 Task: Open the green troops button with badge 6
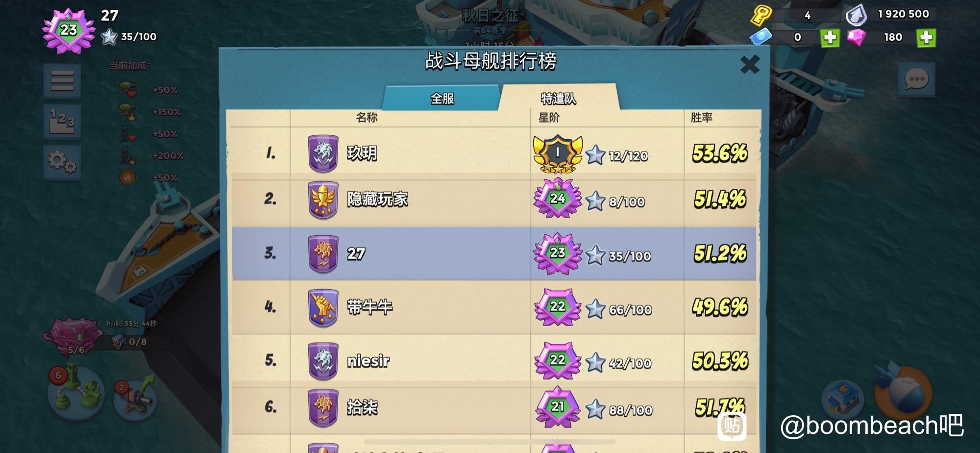[x=76, y=392]
